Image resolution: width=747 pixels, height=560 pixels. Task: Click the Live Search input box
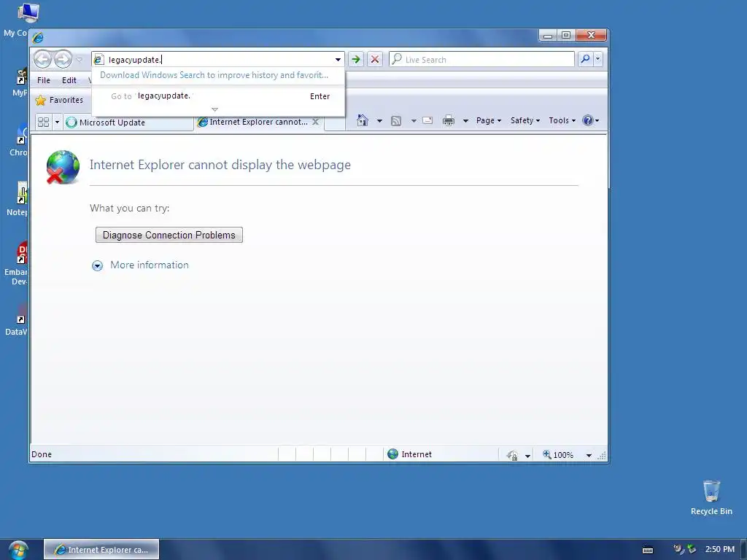tap(481, 60)
